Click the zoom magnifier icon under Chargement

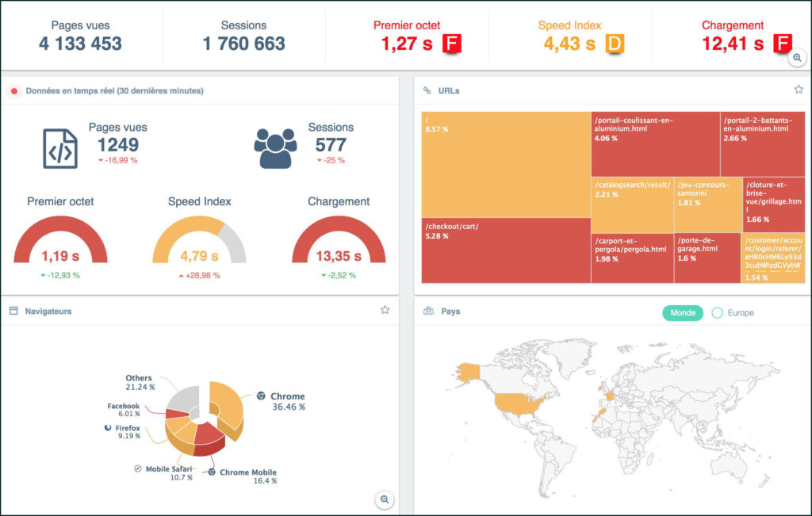(798, 58)
